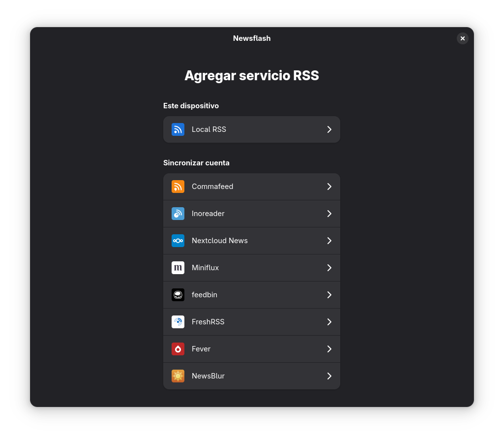Click the blue Local RSS icon
This screenshot has height=440, width=504.
(178, 129)
